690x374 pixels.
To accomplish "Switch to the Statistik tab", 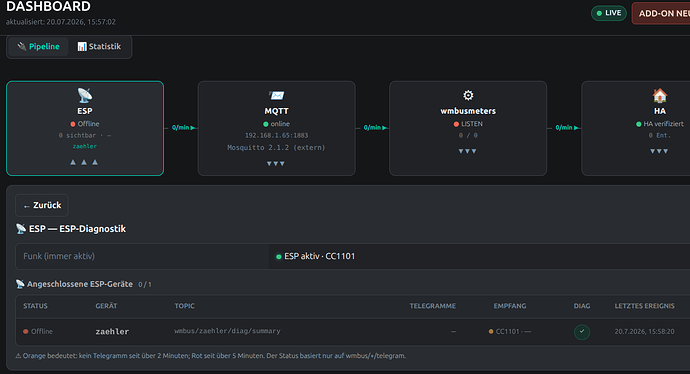I will pyautogui.click(x=99, y=47).
